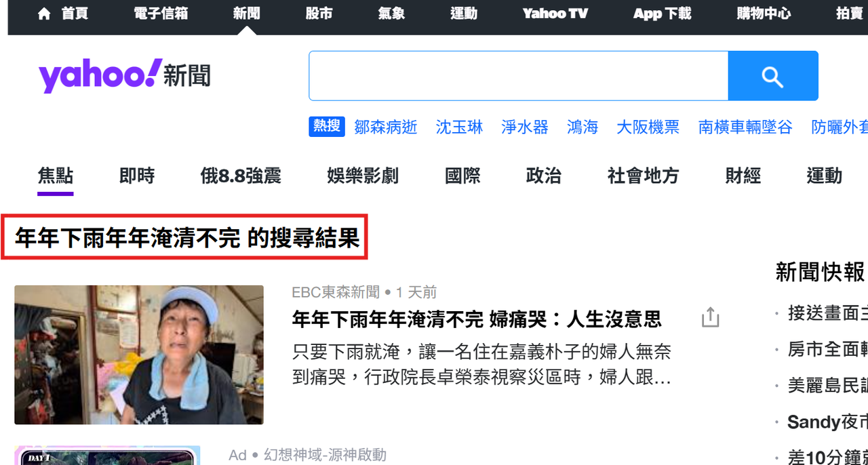Open 股市 from the top navigation
This screenshot has height=465, width=868.
pyautogui.click(x=319, y=14)
